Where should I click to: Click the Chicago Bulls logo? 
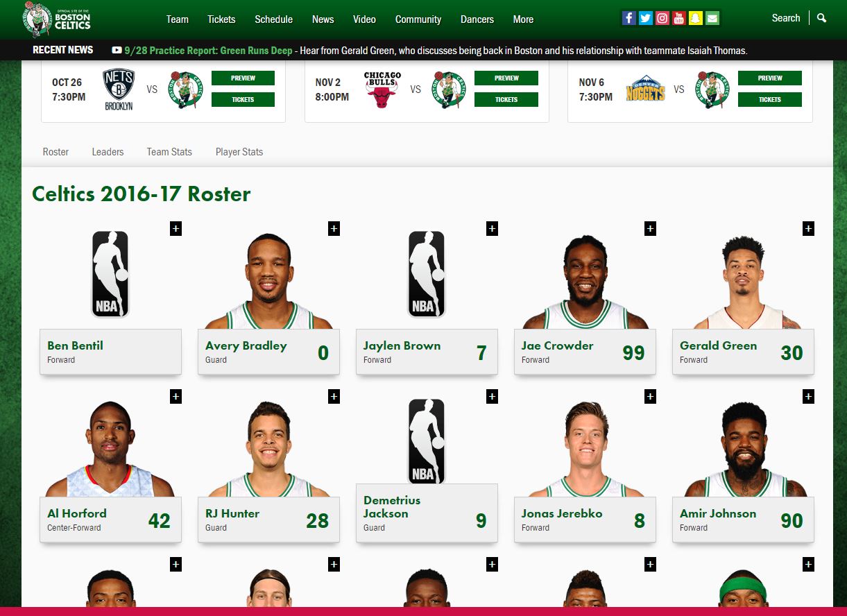click(x=382, y=89)
